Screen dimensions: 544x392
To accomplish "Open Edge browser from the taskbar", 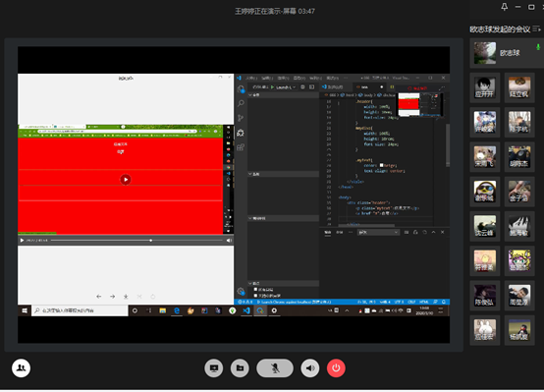I will 177,310.
